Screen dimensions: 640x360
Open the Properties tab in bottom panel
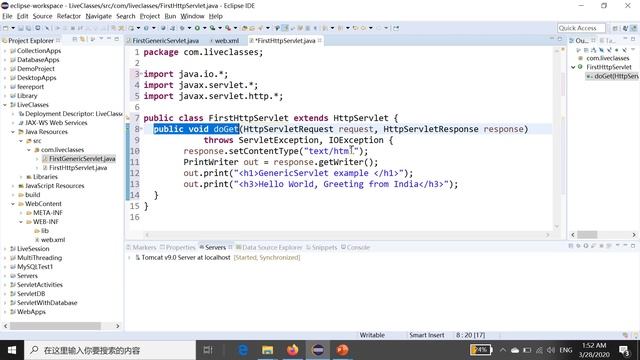pyautogui.click(x=178, y=247)
